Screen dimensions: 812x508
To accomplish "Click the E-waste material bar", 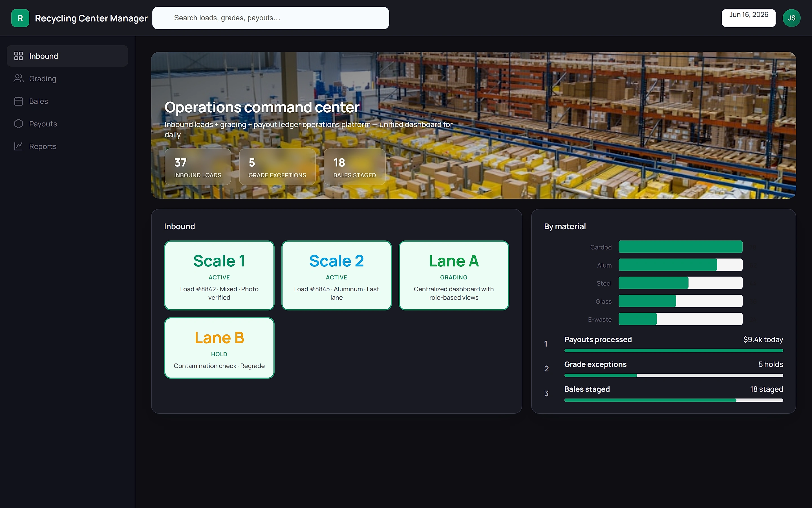I will point(680,319).
